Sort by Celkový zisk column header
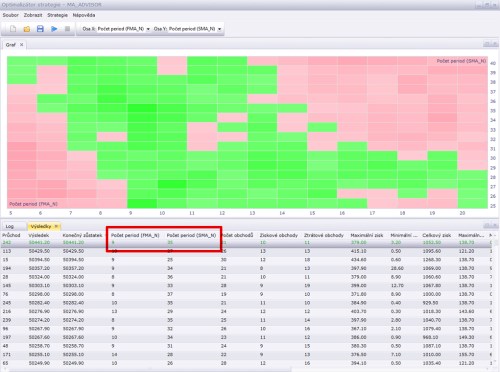 click(437, 235)
